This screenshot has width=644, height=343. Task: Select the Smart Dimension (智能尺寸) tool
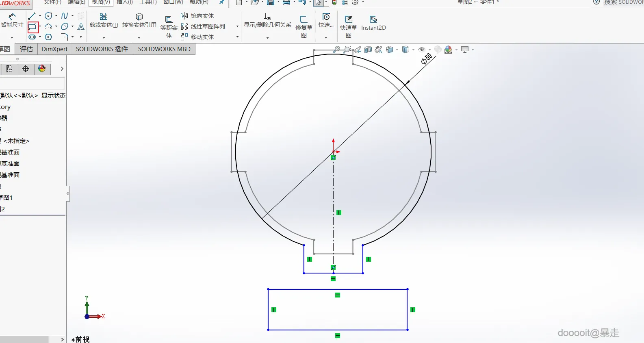[12, 20]
